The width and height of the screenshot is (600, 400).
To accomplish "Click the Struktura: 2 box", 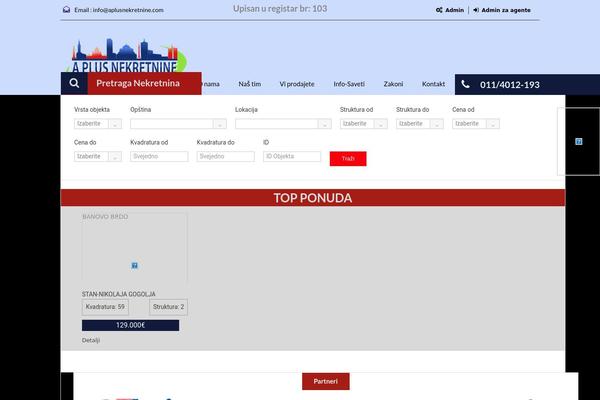I will click(x=168, y=307).
